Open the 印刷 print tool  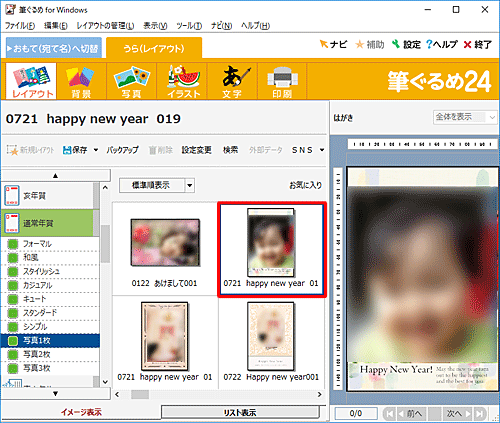[x=282, y=81]
